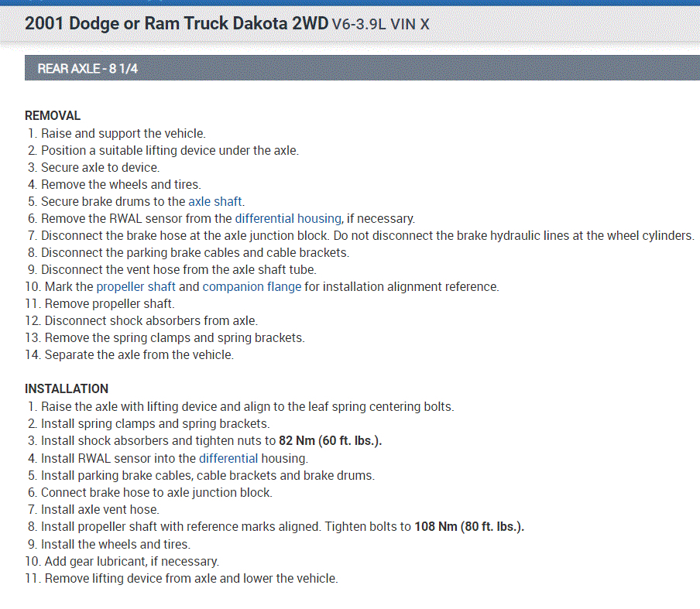Click the REMOVAL section heading
The image size is (700, 609).
point(53,115)
